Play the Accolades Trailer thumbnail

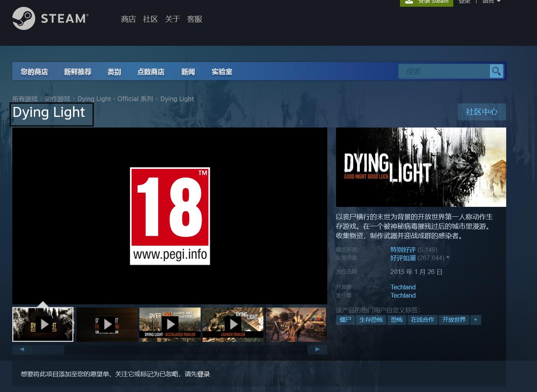click(x=170, y=324)
